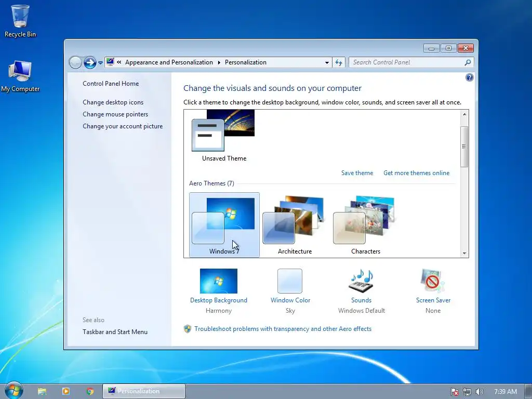Click the Aero troubleshoot shield icon
The height and width of the screenshot is (399, 532).
click(187, 329)
